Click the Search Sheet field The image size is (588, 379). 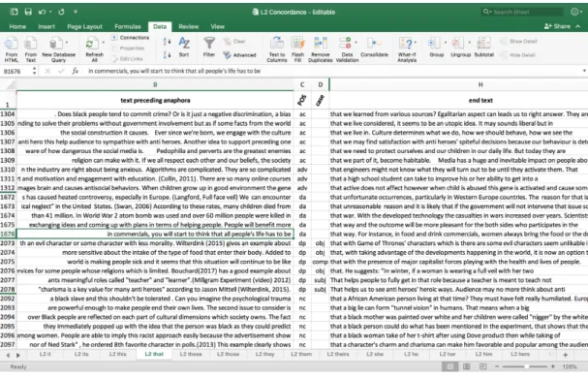pyautogui.click(x=521, y=12)
